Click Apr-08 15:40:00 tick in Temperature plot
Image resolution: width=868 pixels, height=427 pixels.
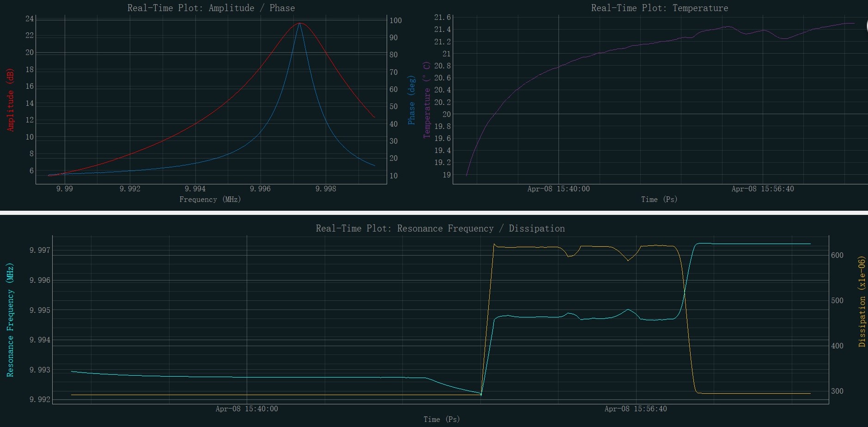(x=558, y=189)
